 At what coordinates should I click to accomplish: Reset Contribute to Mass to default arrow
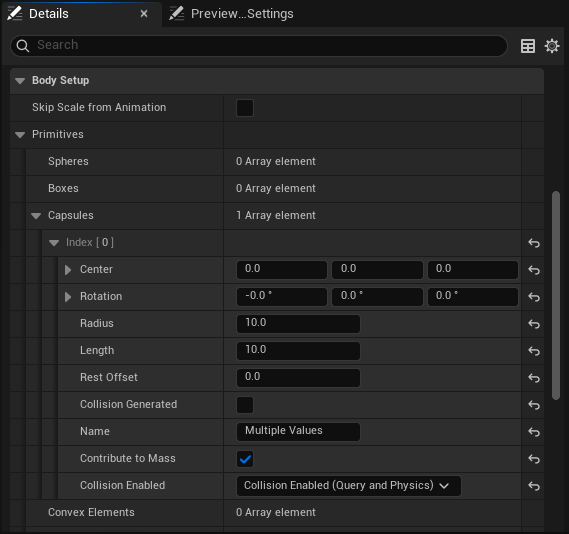click(534, 459)
